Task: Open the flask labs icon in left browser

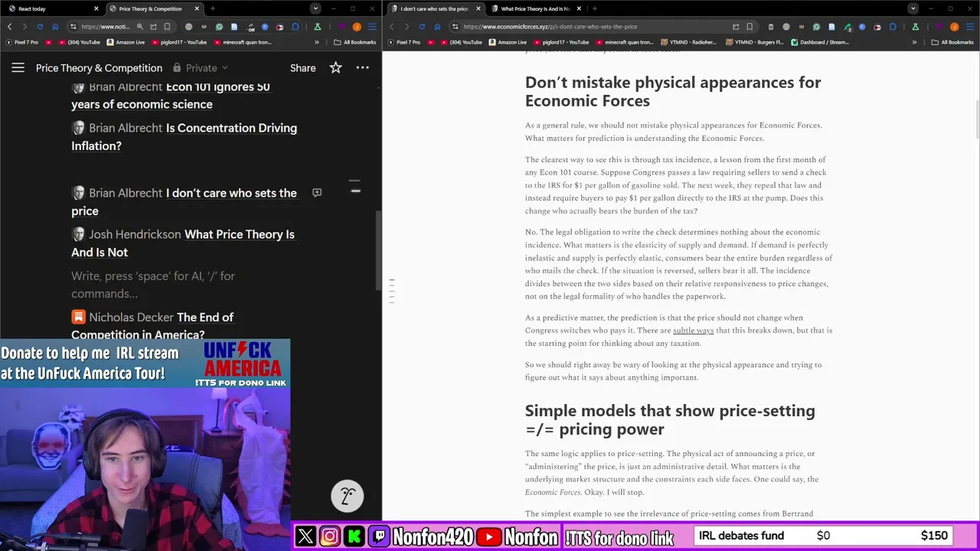Action: (317, 27)
